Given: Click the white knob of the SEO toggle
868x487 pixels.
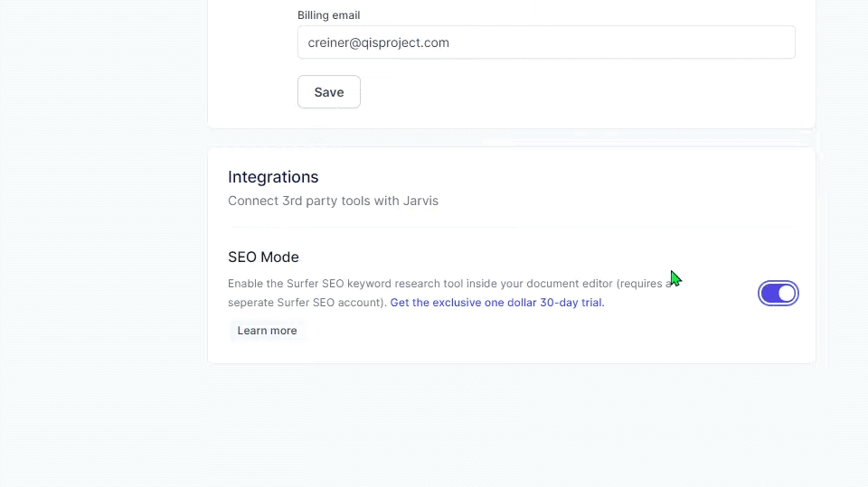Looking at the screenshot, I should [787, 294].
